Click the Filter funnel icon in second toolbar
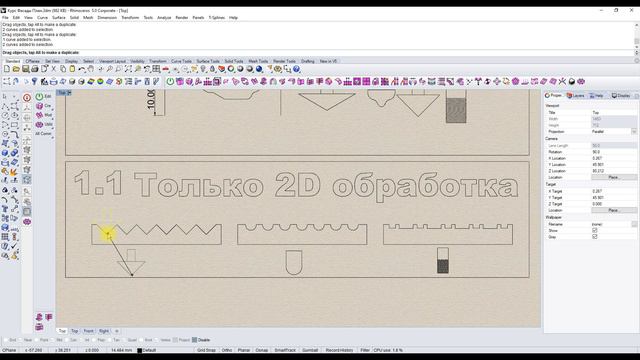This screenshot has width=640, height=360. click(34, 82)
